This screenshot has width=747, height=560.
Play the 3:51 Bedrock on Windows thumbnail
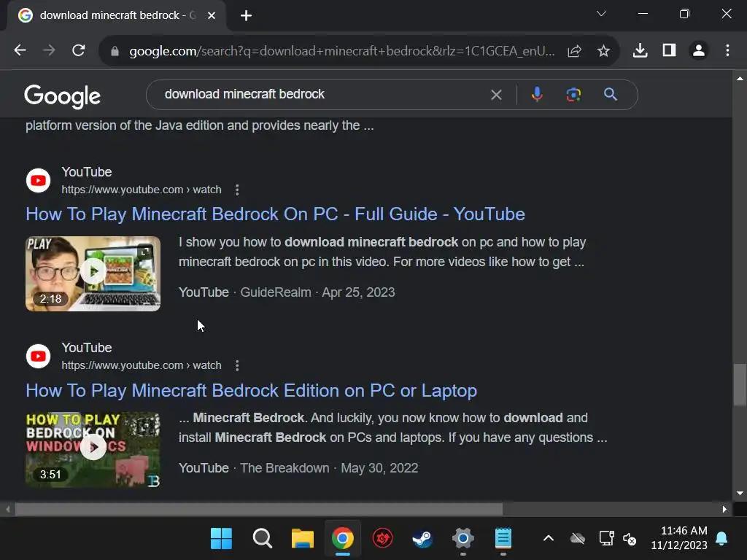pyautogui.click(x=93, y=449)
